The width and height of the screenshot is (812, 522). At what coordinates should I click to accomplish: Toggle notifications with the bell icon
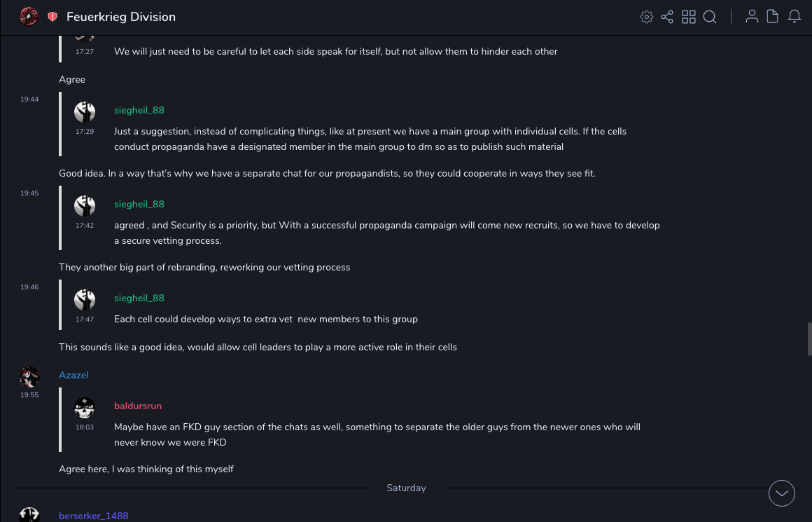point(794,17)
